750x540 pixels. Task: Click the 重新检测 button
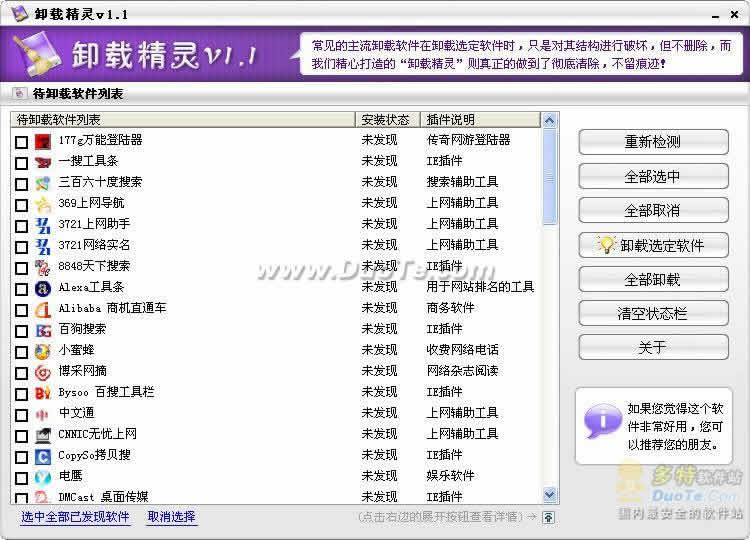(x=653, y=142)
